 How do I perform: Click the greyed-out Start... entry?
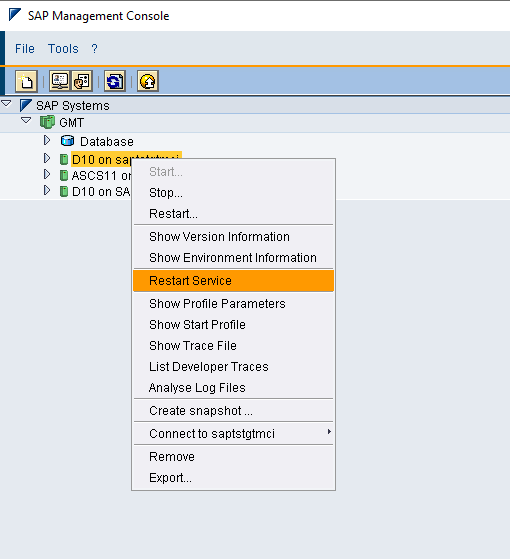click(233, 172)
